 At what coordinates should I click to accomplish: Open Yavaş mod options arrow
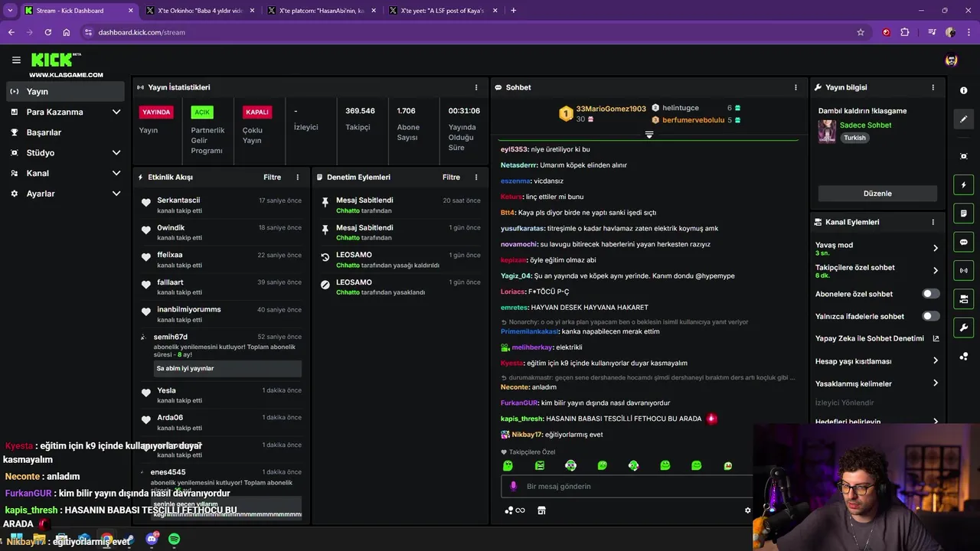[935, 248]
